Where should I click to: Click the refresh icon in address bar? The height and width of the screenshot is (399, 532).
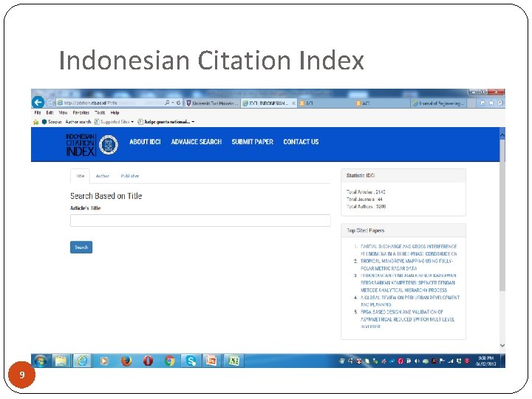pyautogui.click(x=179, y=103)
